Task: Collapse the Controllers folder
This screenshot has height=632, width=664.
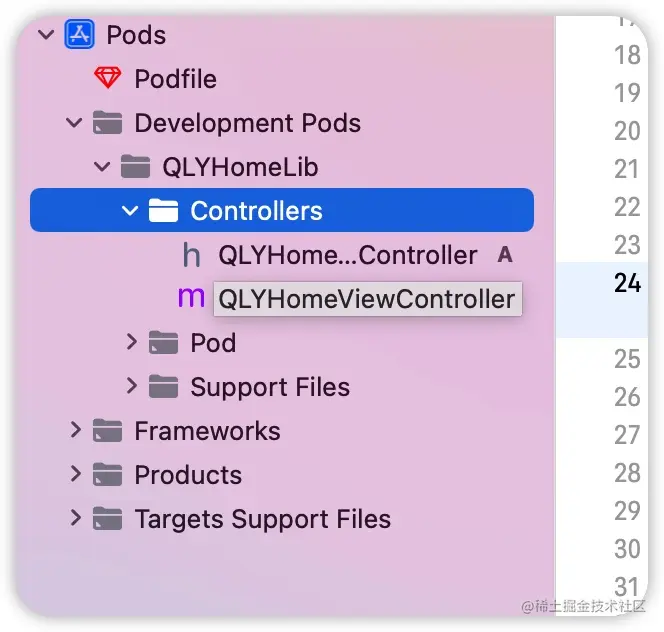Action: (x=130, y=211)
